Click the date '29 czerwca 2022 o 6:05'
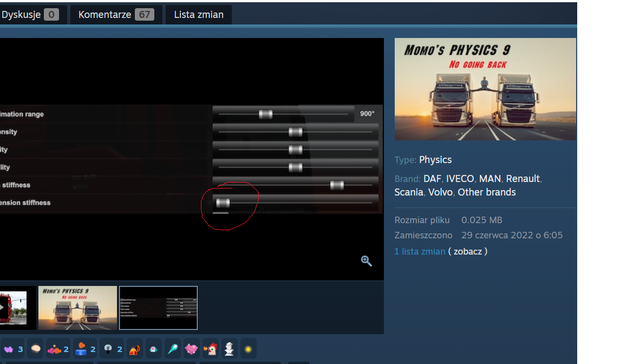 point(512,235)
